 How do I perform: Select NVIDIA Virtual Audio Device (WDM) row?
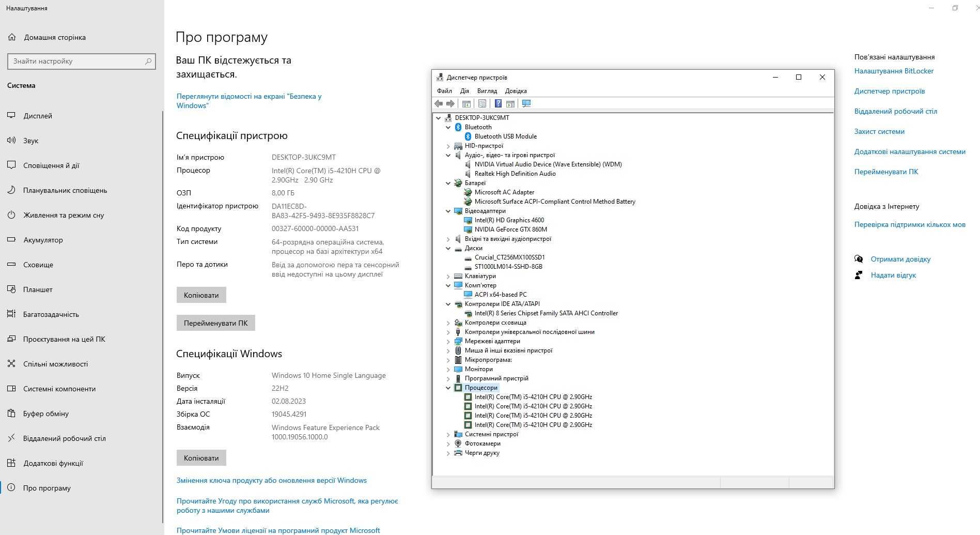click(548, 164)
